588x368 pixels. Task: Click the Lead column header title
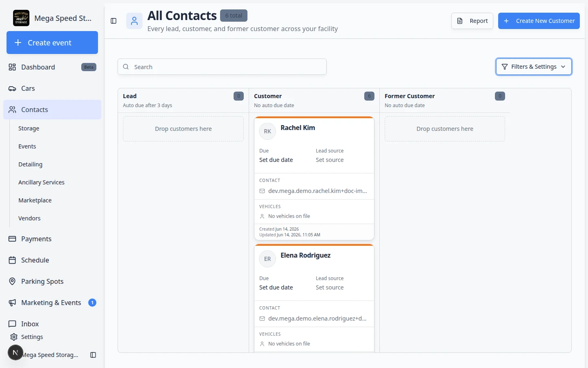click(130, 96)
